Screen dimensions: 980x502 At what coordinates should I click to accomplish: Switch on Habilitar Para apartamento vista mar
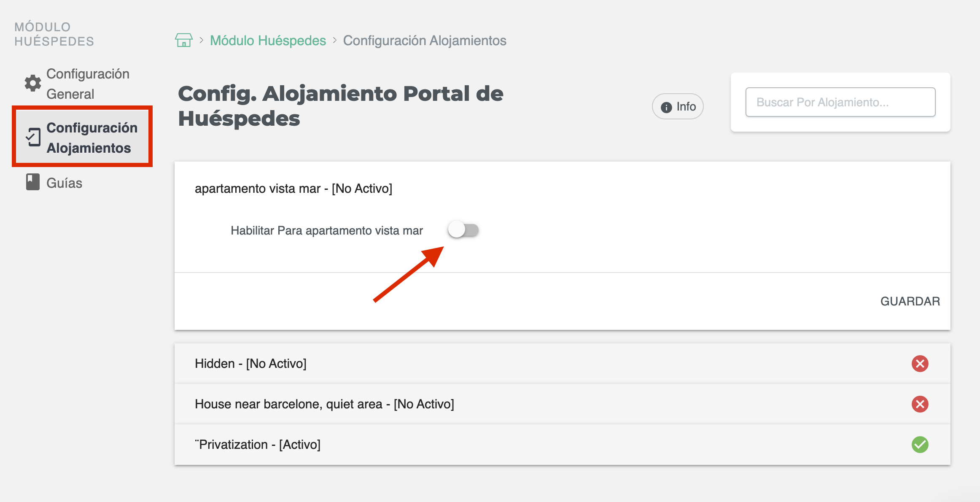click(x=463, y=230)
